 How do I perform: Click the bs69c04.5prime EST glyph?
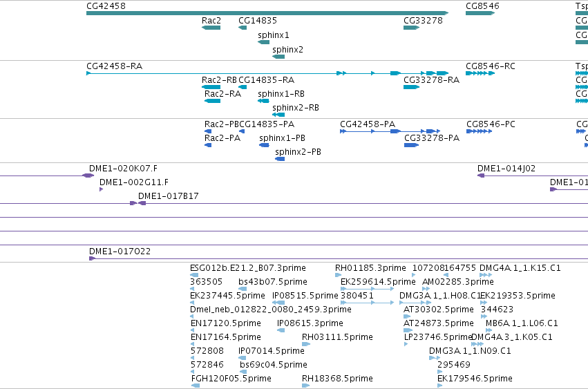tap(243, 372)
